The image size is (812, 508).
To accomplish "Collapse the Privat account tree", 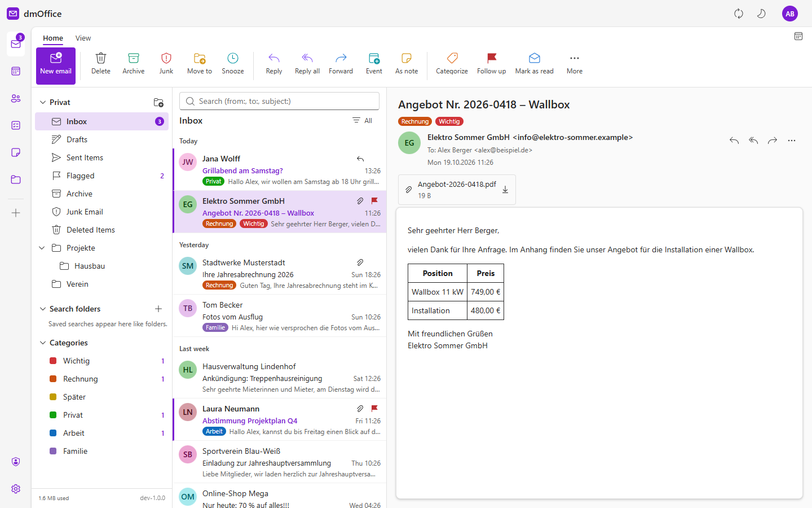I will coord(43,102).
